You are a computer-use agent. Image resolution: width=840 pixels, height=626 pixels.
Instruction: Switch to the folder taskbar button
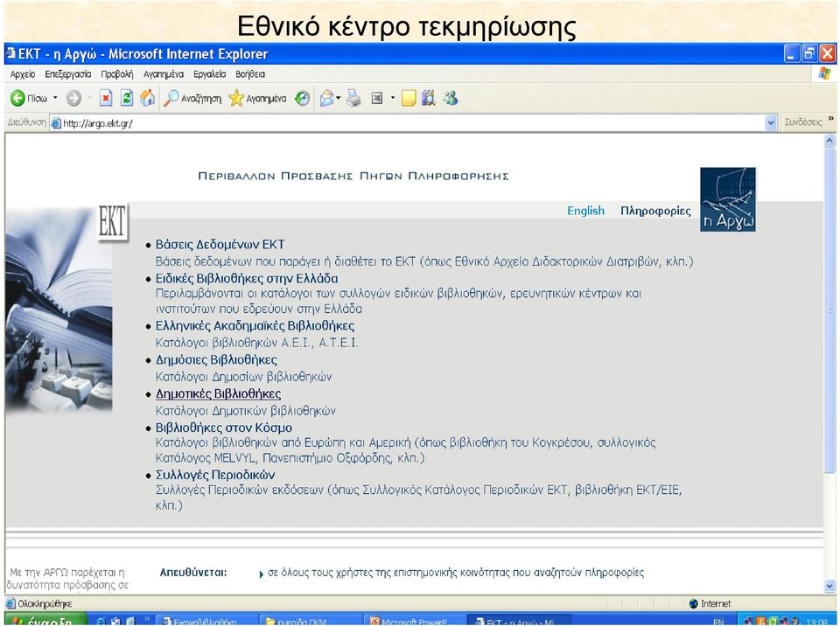[311, 621]
